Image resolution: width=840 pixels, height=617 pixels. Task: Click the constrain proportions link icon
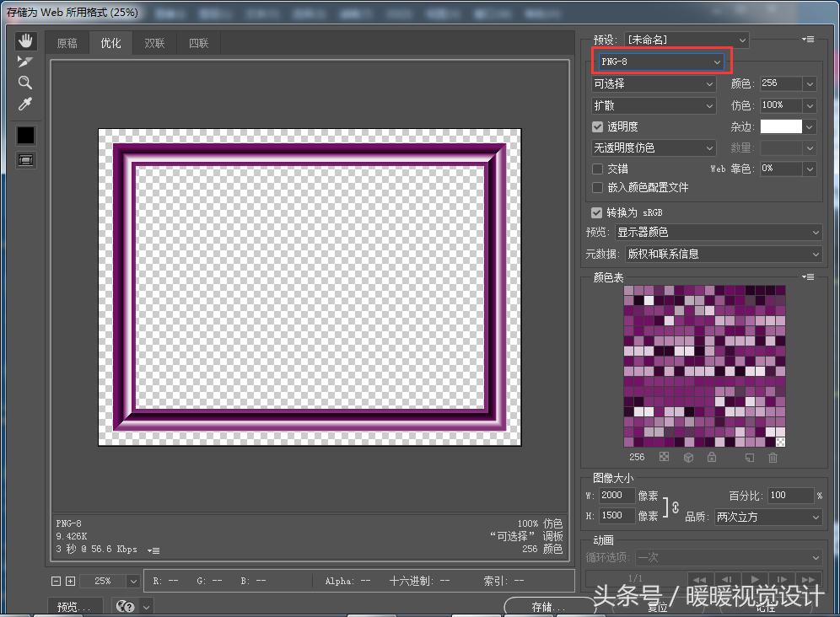[675, 507]
